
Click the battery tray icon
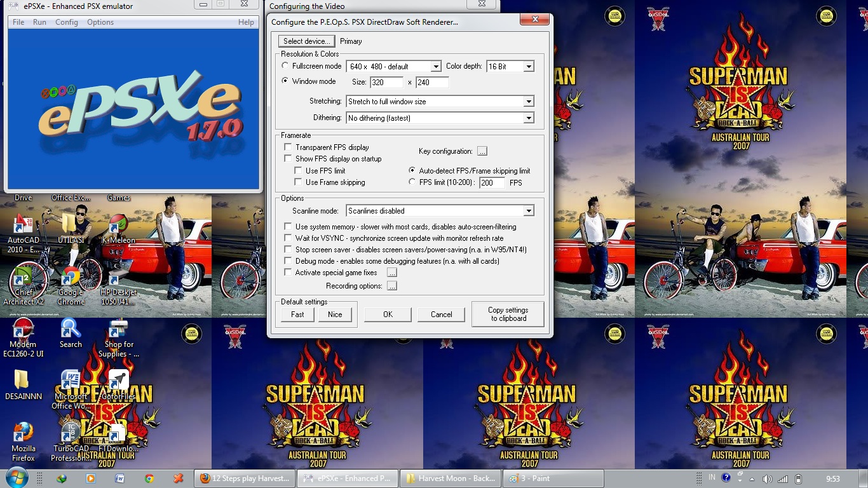coord(799,478)
